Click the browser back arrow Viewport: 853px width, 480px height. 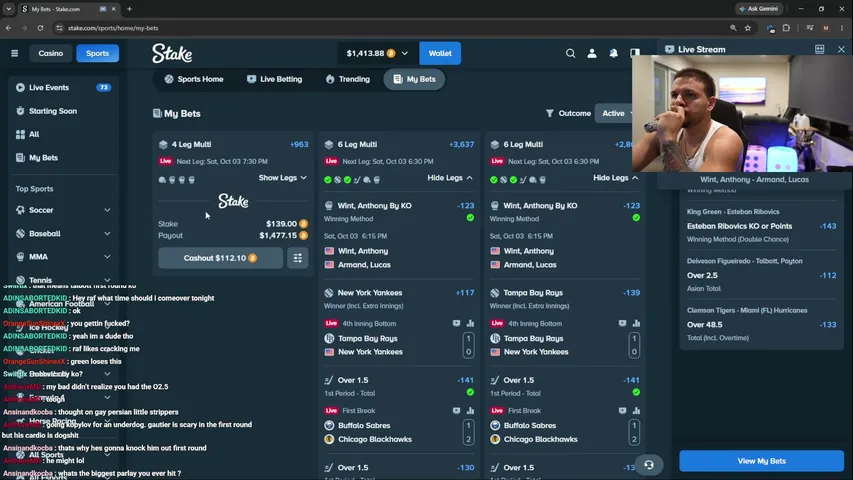[9, 28]
